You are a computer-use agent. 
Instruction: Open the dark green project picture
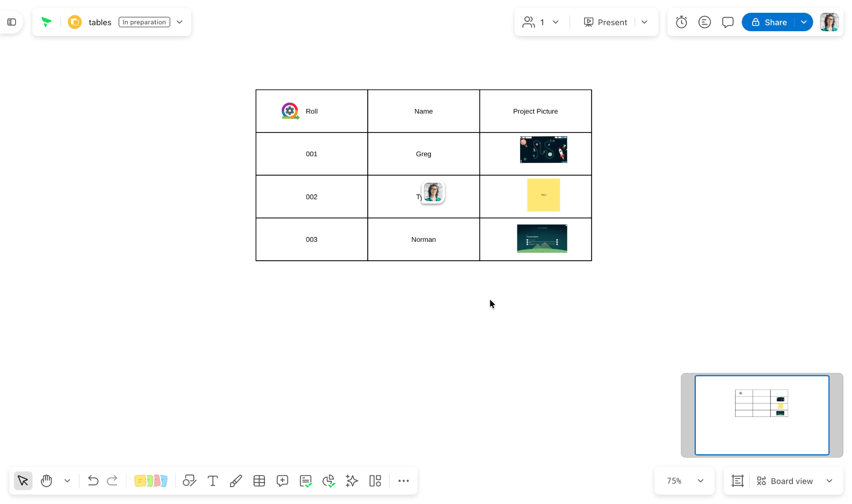click(x=542, y=239)
